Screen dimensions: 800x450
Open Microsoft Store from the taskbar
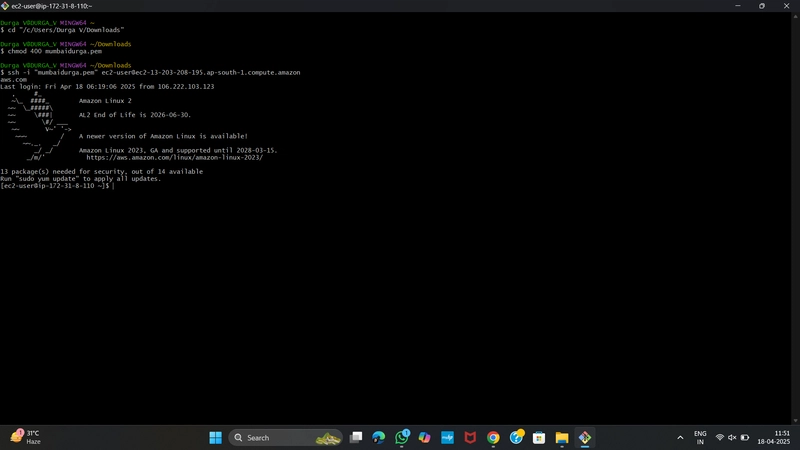point(539,438)
